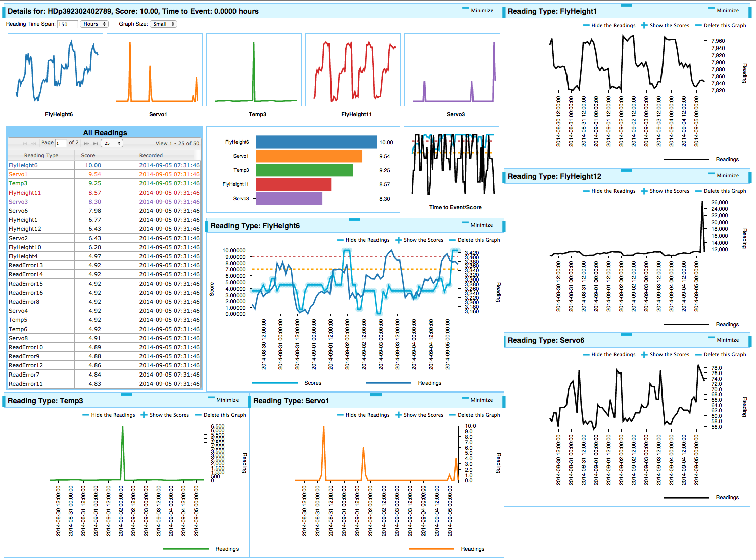
Task: Delete the Servo1 graph
Action: click(475, 415)
